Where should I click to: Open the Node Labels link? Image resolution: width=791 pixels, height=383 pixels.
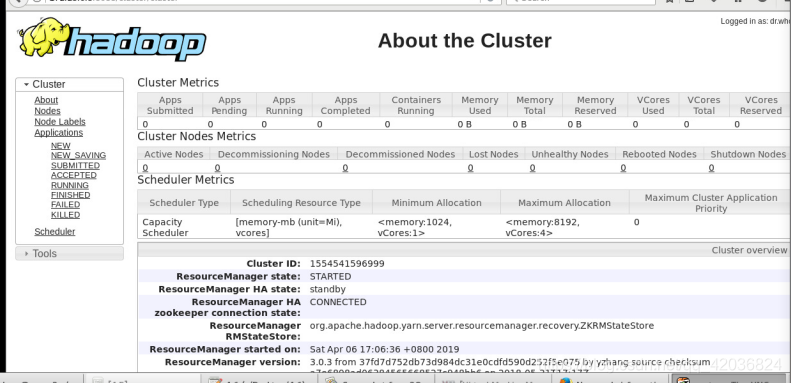tap(60, 122)
